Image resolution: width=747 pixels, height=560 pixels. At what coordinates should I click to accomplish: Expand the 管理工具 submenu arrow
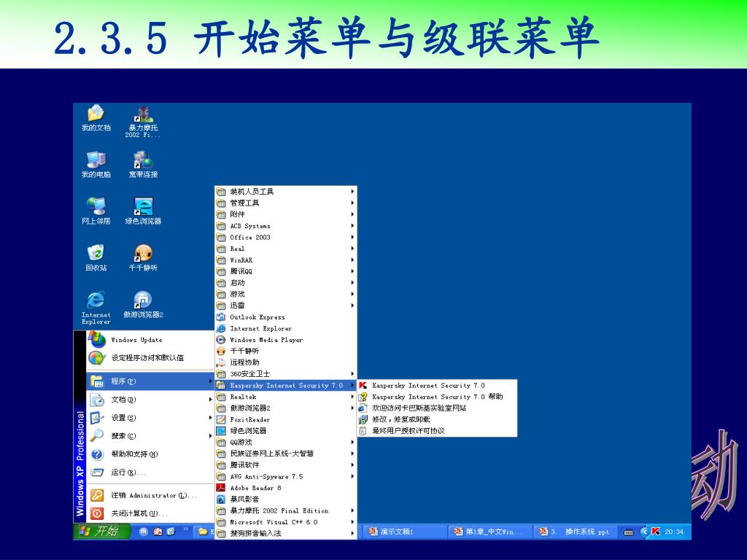click(352, 203)
